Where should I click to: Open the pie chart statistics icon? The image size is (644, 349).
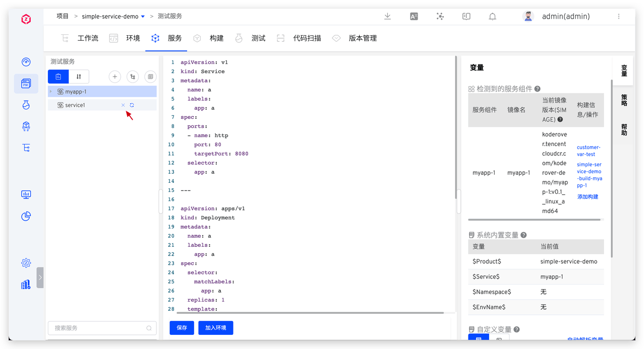coord(26,216)
